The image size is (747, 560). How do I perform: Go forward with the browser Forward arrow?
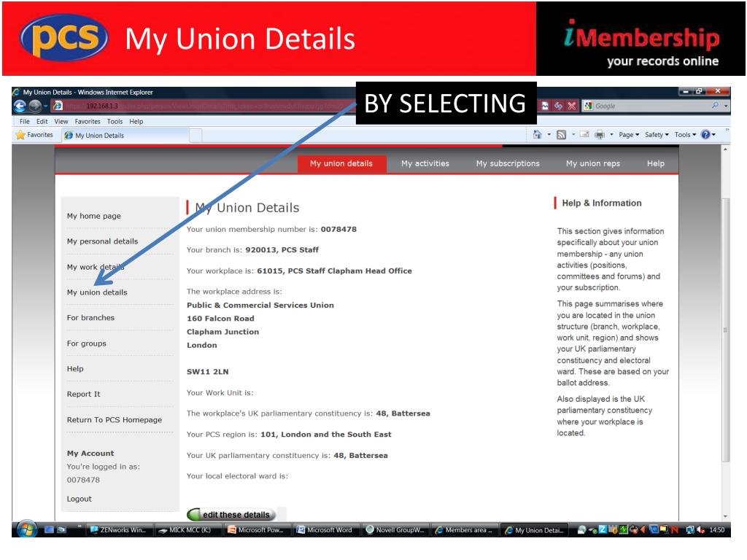pos(35,106)
